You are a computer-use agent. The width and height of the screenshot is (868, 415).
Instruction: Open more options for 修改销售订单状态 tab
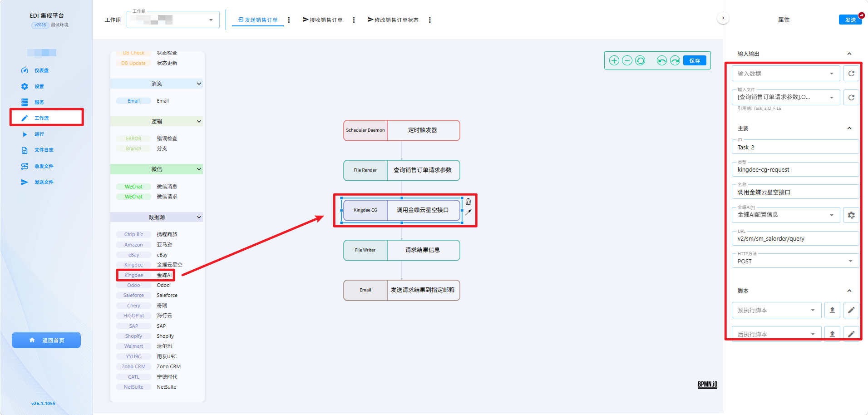pyautogui.click(x=430, y=20)
